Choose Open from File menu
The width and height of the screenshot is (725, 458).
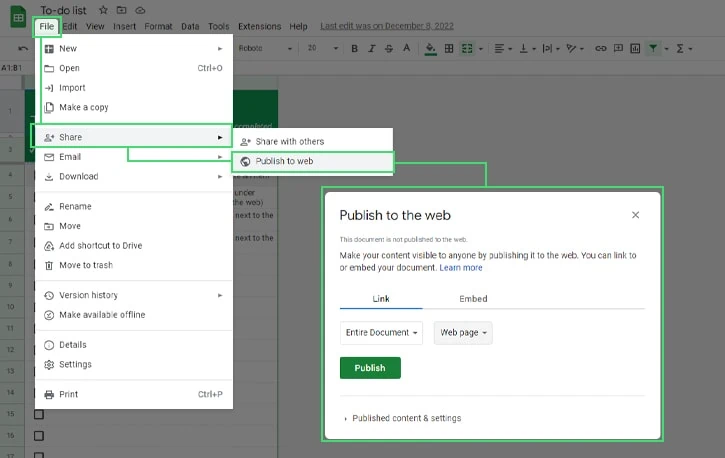tap(134, 68)
